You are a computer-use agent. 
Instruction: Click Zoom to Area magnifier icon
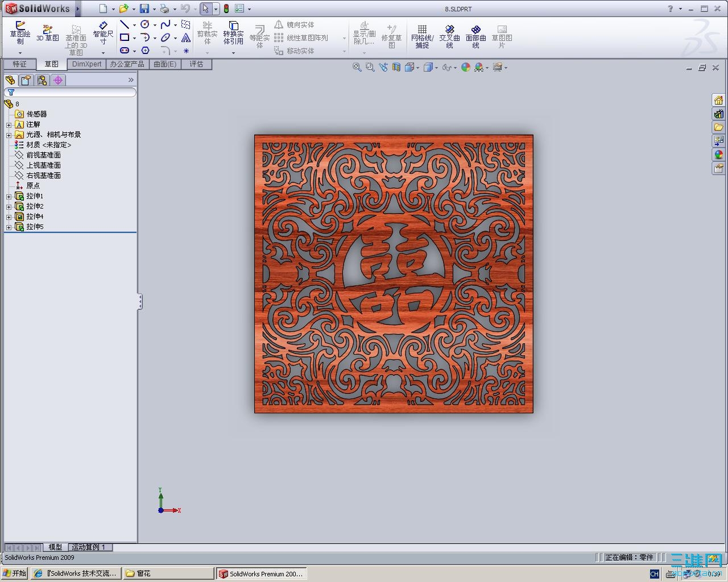(x=370, y=67)
